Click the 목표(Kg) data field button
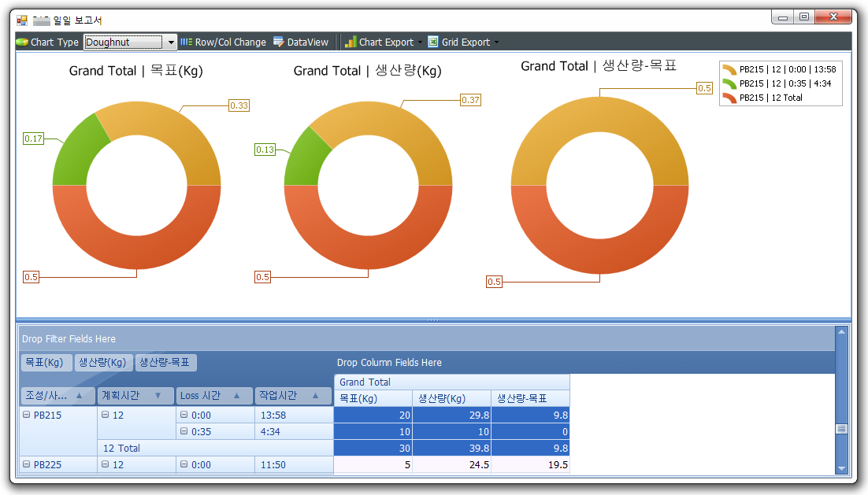The height and width of the screenshot is (495, 868). click(x=46, y=362)
